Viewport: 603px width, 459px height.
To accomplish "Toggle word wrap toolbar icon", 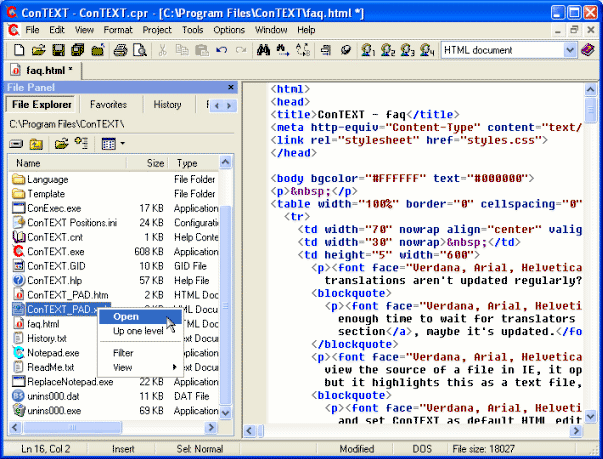I will pos(326,50).
